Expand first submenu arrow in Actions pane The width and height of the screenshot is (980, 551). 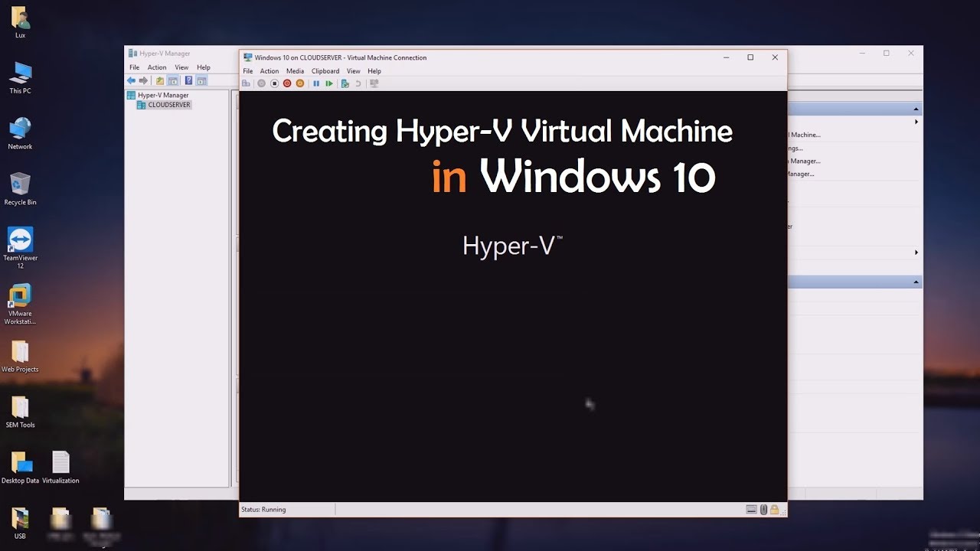[916, 122]
